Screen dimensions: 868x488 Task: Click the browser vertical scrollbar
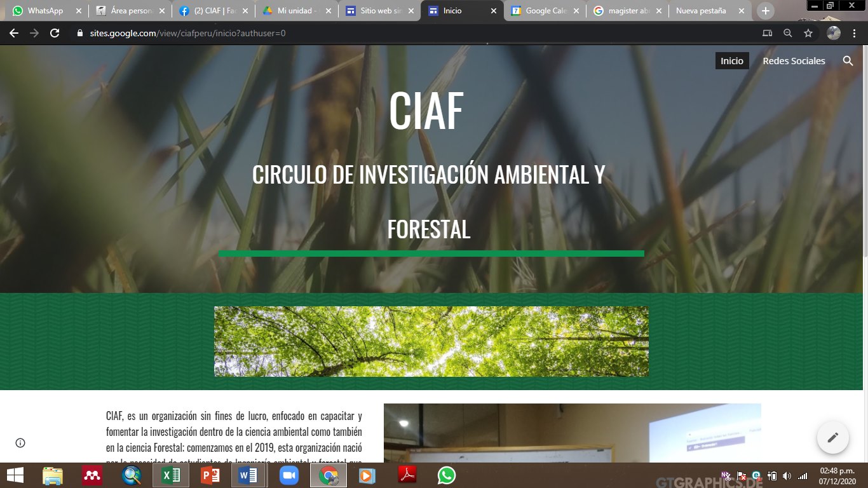click(864, 152)
